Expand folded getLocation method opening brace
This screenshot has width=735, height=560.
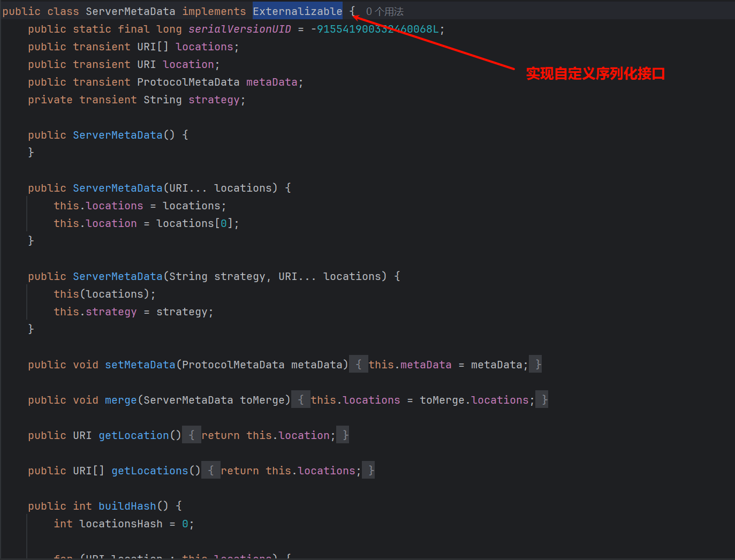pyautogui.click(x=191, y=435)
